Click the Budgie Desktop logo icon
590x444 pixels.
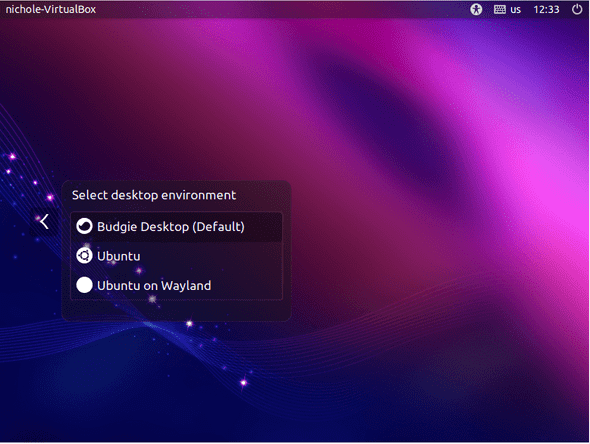click(84, 226)
